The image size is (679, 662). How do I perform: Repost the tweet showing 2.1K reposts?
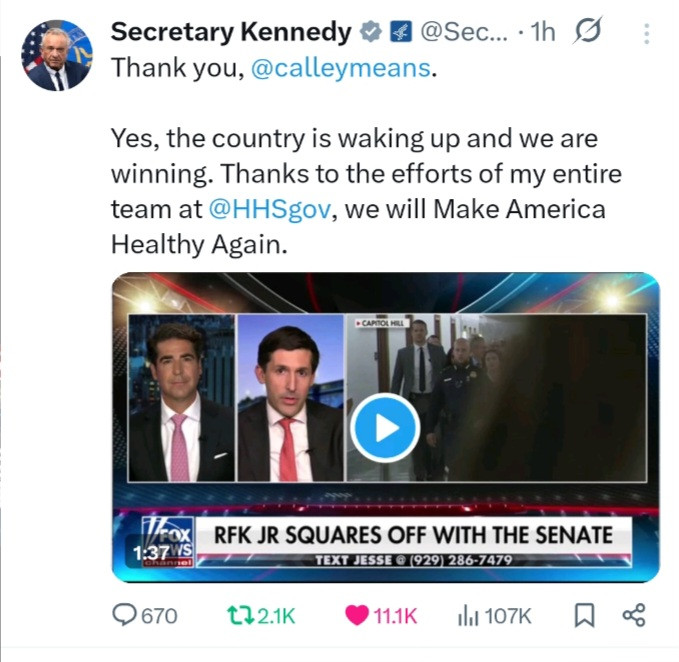pyautogui.click(x=262, y=615)
